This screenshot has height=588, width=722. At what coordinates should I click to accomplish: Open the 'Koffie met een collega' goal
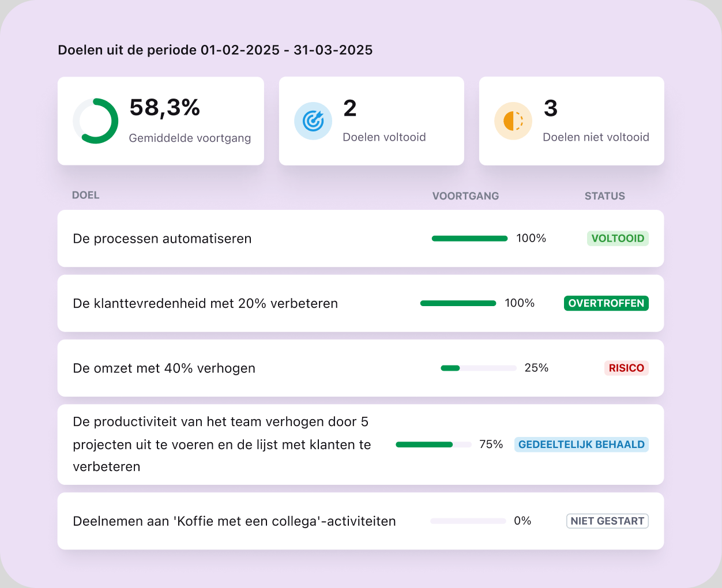point(234,521)
